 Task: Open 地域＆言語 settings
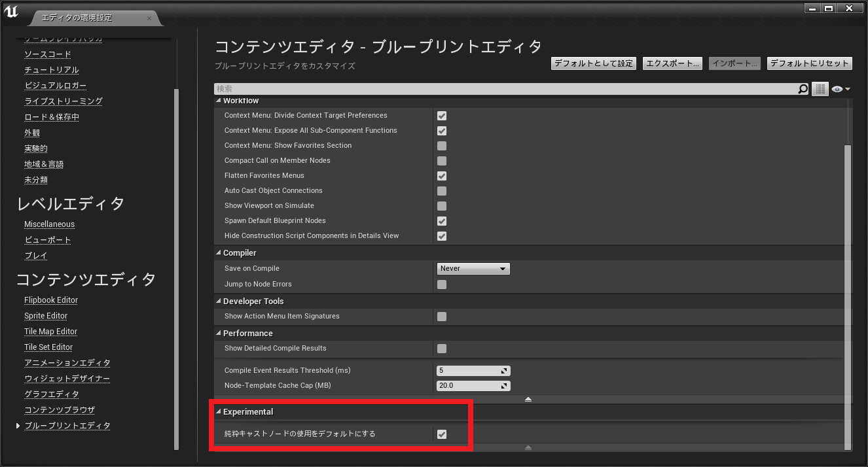44,164
